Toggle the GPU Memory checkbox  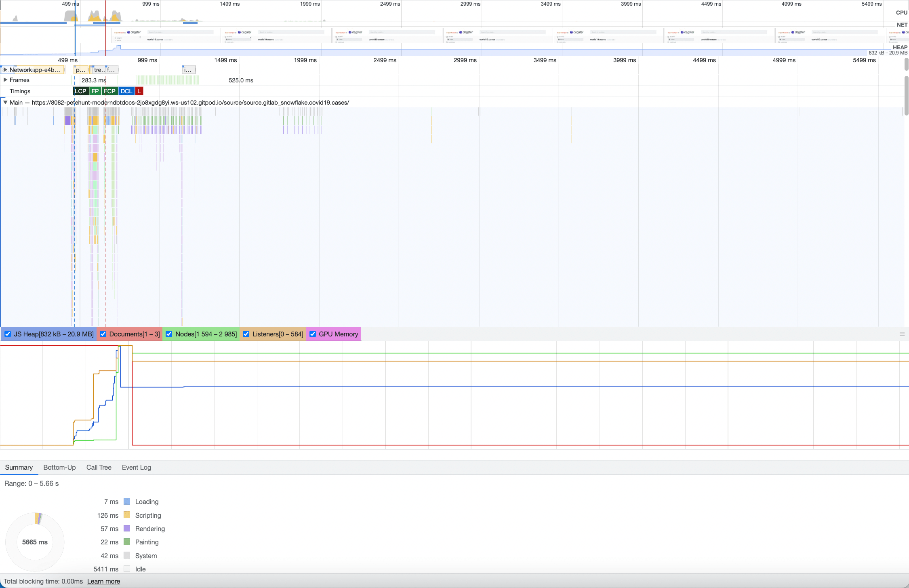coord(313,334)
